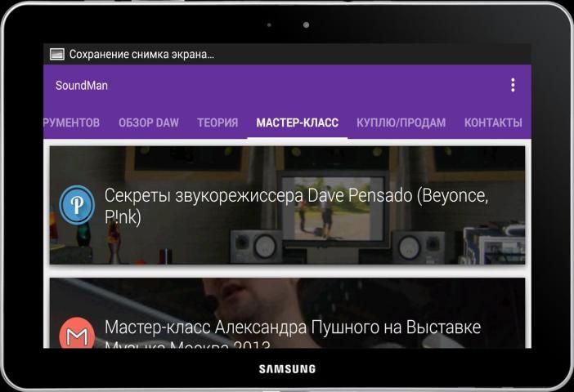Open the КУПЛЮ/ПРОДАМ tab

click(401, 122)
